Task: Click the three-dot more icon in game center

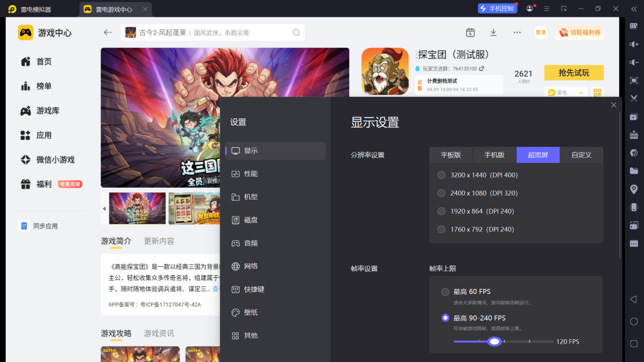Action: pyautogui.click(x=517, y=32)
